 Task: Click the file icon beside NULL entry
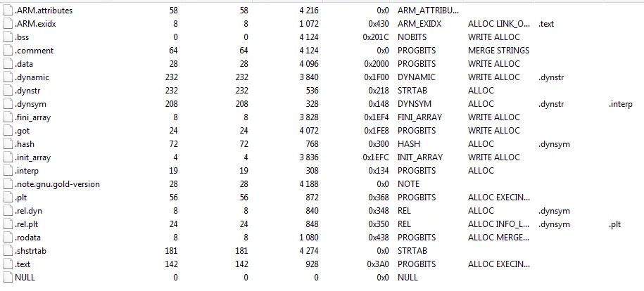click(x=8, y=278)
